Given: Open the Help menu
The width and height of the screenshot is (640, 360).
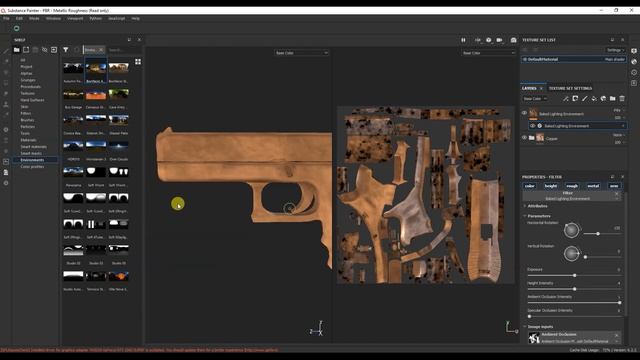Looking at the screenshot, I should [136, 18].
